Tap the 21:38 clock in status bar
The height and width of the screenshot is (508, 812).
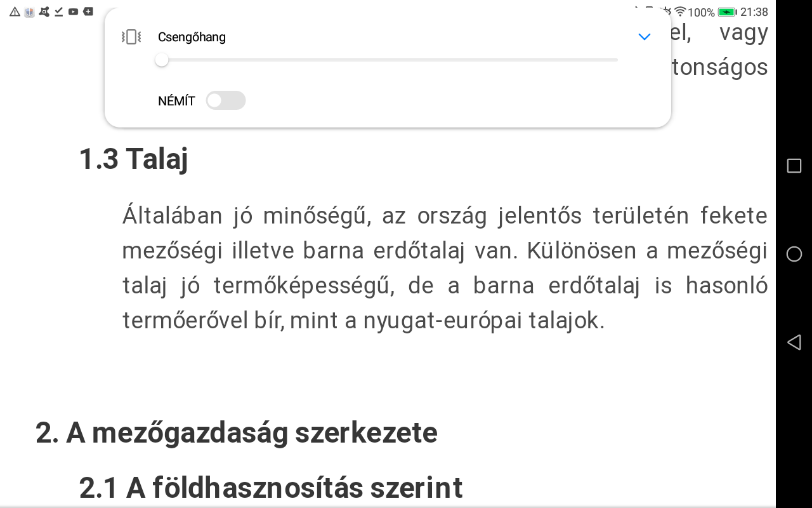754,12
